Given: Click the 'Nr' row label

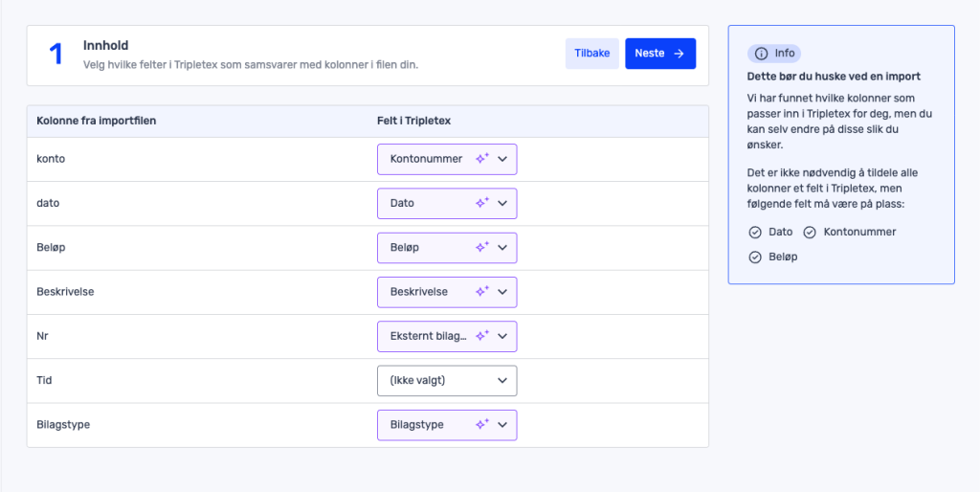Looking at the screenshot, I should 42,336.
